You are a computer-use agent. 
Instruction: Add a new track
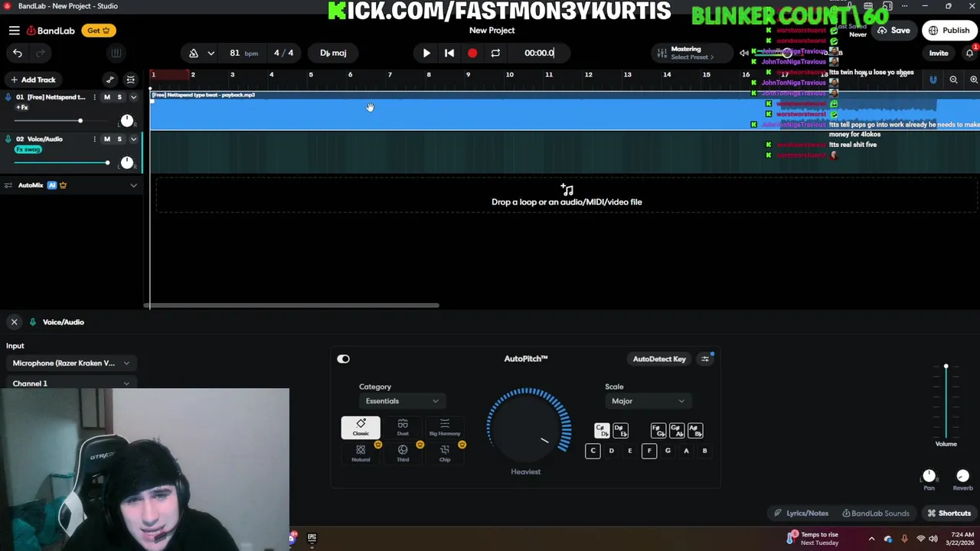pyautogui.click(x=32, y=80)
